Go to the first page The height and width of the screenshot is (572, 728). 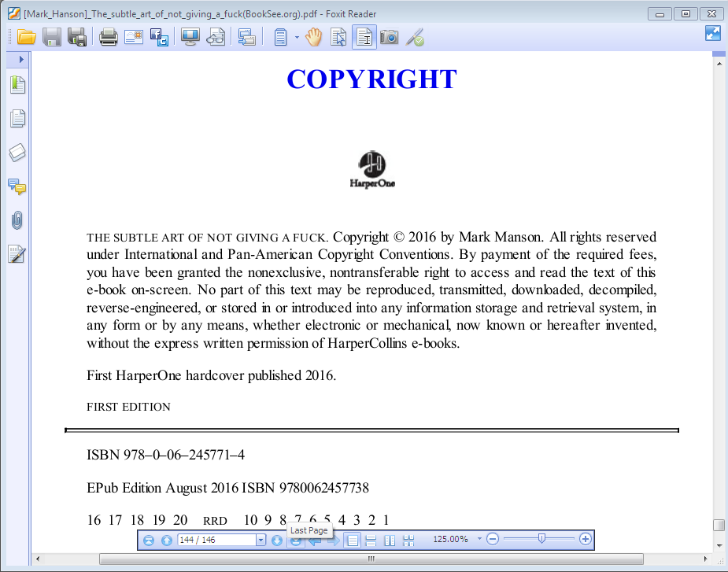click(149, 540)
